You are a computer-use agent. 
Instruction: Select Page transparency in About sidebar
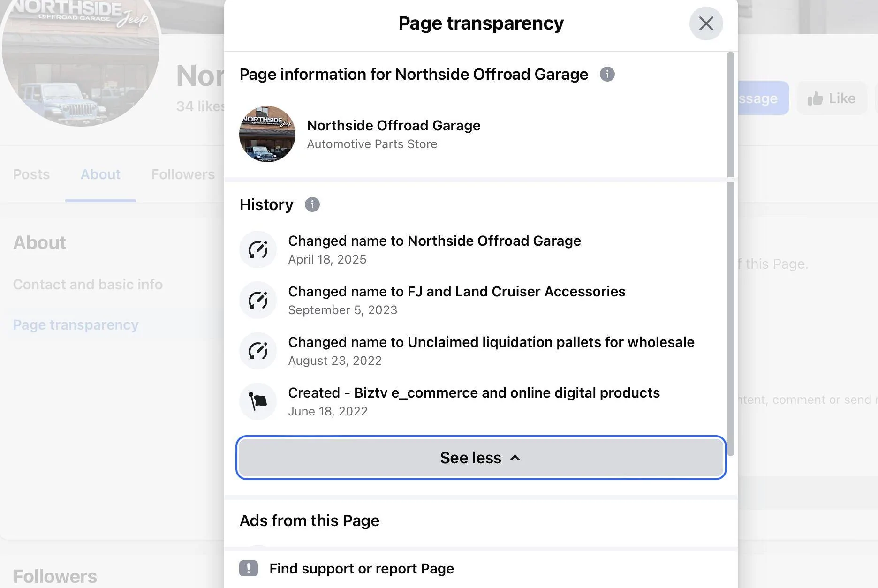[x=76, y=325]
